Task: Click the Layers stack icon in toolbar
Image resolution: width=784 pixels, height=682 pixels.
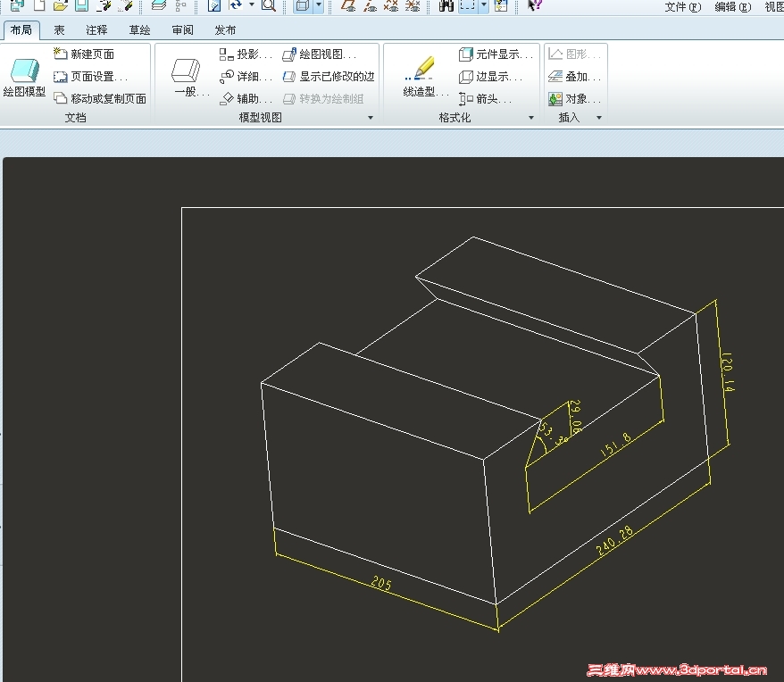Action: (159, 5)
